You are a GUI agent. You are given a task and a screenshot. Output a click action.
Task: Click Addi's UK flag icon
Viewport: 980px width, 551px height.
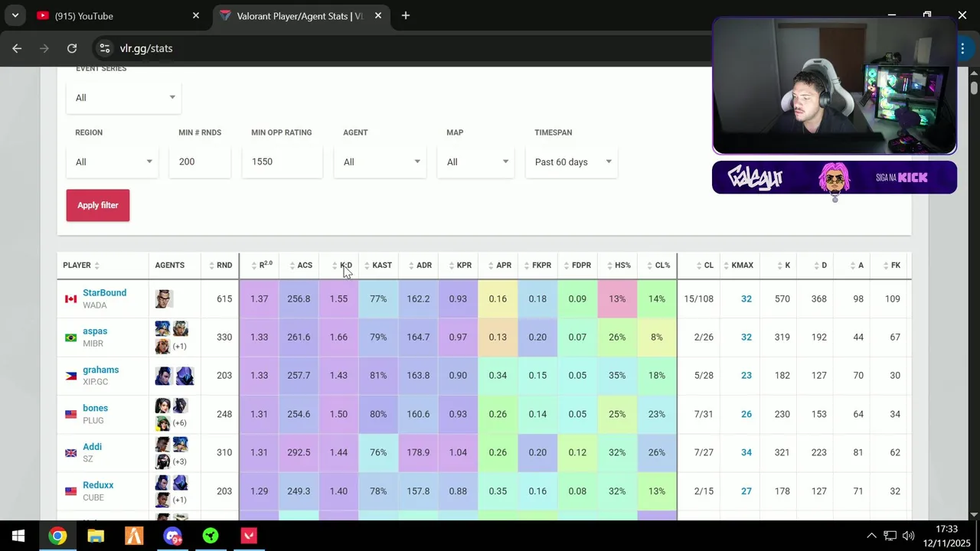[70, 453]
